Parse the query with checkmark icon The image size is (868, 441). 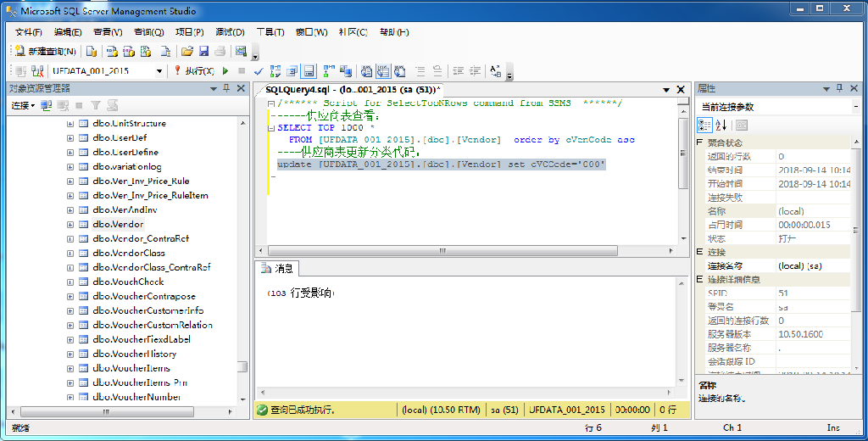(259, 71)
